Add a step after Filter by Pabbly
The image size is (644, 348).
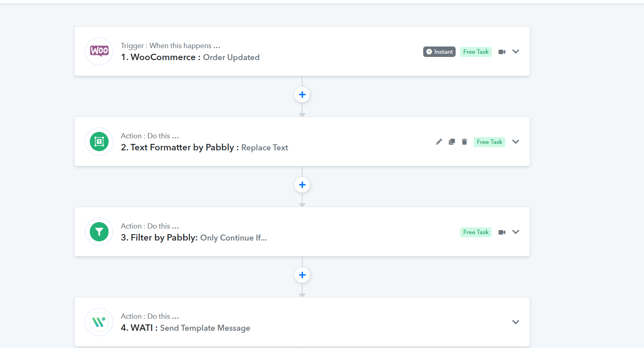click(302, 275)
